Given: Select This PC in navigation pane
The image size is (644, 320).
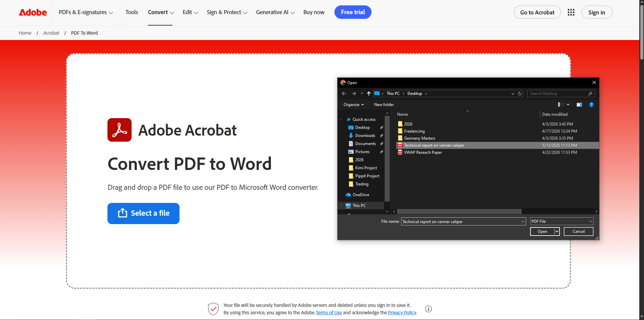Looking at the screenshot, I should point(359,206).
